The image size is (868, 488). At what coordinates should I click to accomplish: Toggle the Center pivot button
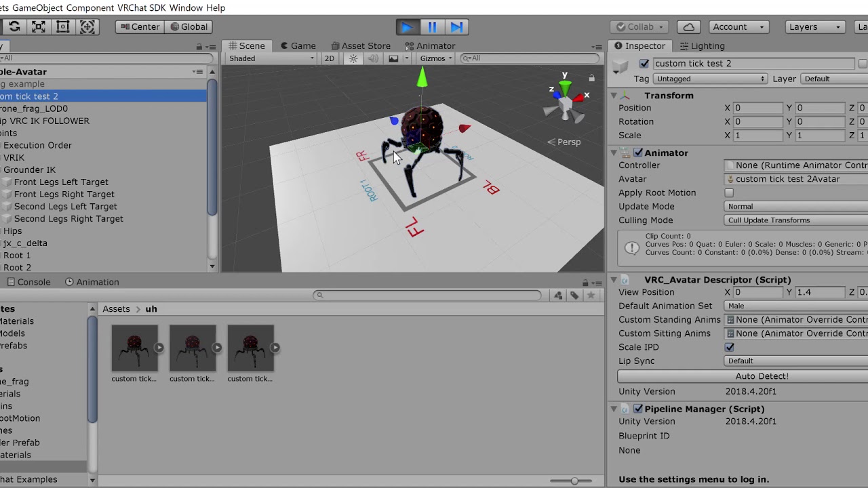pos(139,27)
